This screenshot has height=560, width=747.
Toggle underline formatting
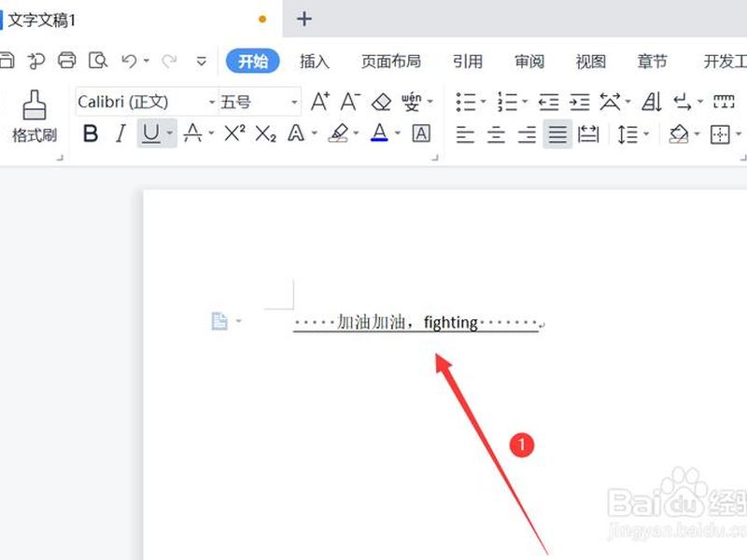(151, 133)
